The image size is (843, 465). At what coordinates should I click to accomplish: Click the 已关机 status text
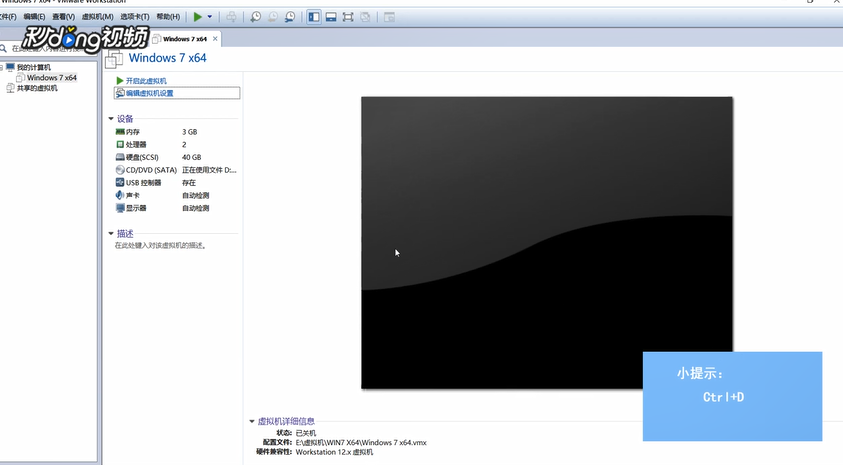pyautogui.click(x=306, y=433)
